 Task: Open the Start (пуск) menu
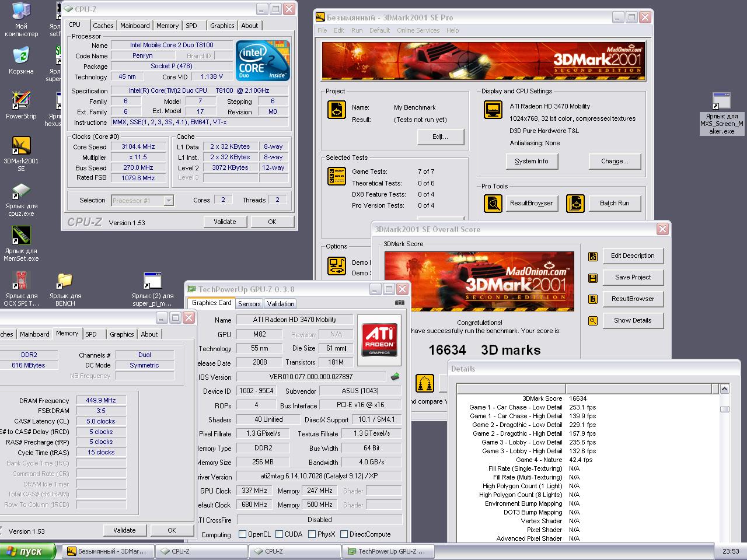click(x=28, y=551)
